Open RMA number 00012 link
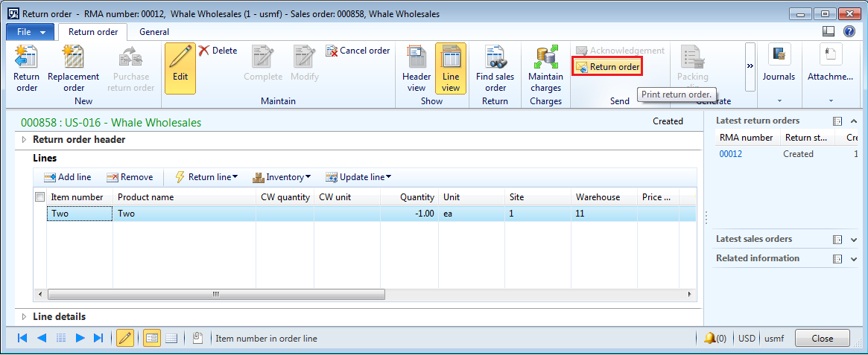Viewport: 868px width, 355px height. pos(731,154)
